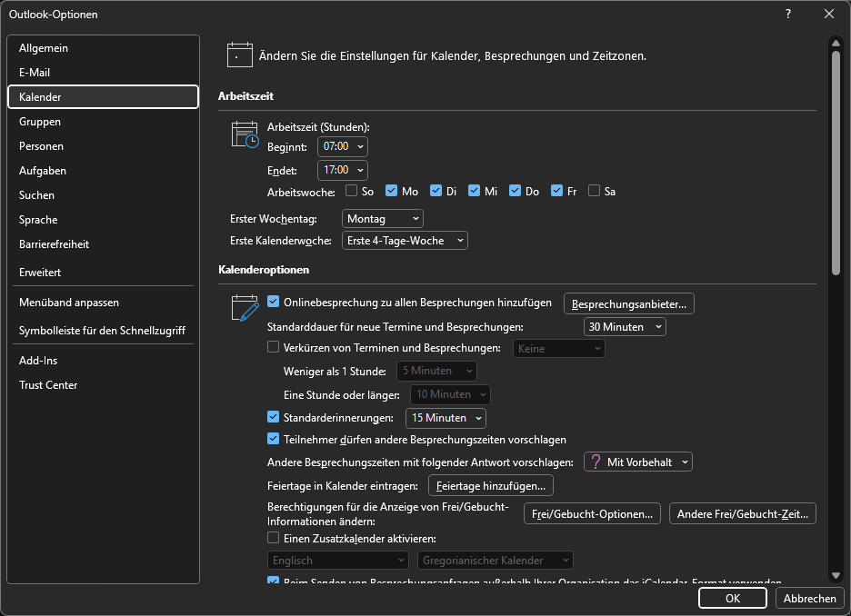Click the calendar icon in the page header

239,55
